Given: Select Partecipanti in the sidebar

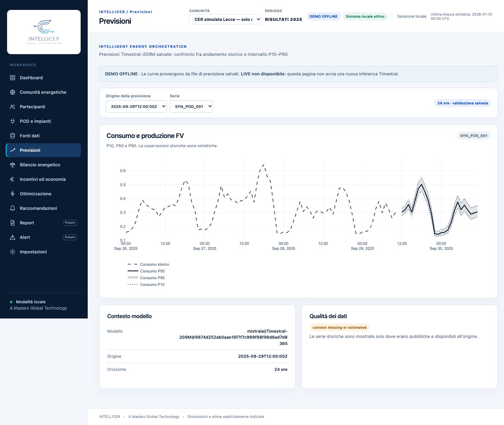Looking at the screenshot, I should (x=44, y=107).
